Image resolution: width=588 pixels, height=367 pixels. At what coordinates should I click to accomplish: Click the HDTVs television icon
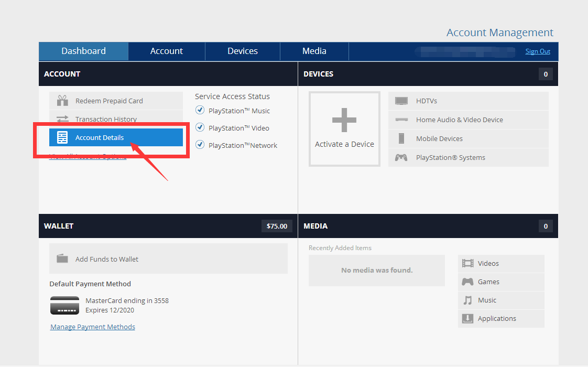[401, 101]
